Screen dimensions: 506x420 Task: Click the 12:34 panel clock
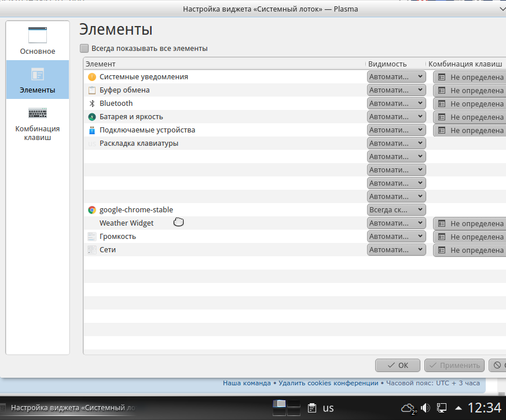[485, 408]
